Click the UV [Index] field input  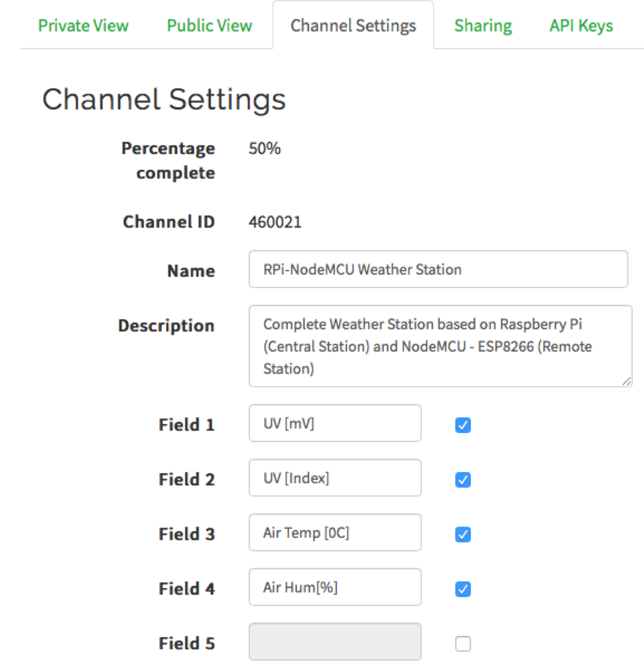click(x=335, y=478)
